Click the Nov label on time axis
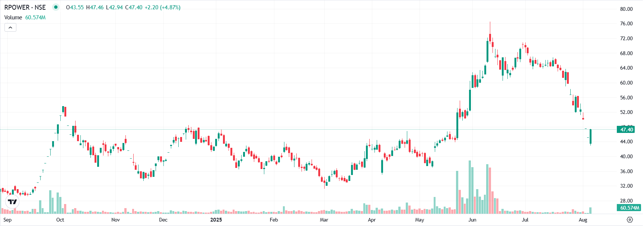The height and width of the screenshot is (226, 644). (x=116, y=220)
